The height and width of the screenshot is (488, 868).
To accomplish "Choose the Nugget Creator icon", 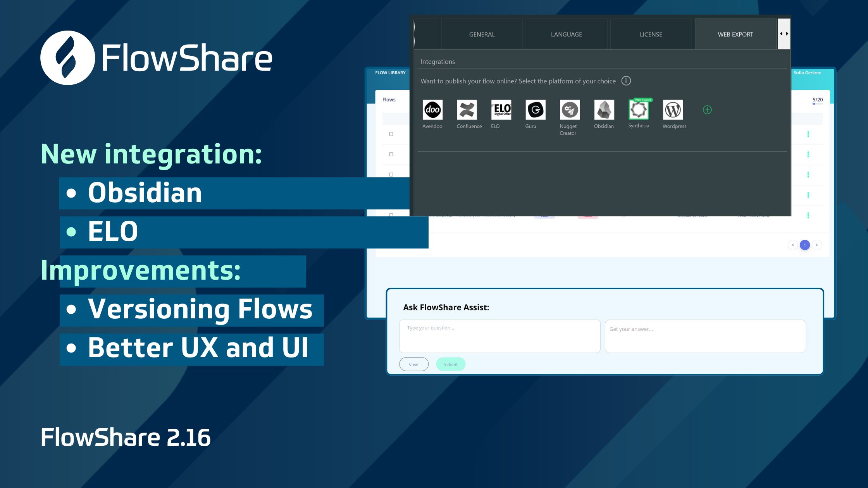I will [x=570, y=110].
